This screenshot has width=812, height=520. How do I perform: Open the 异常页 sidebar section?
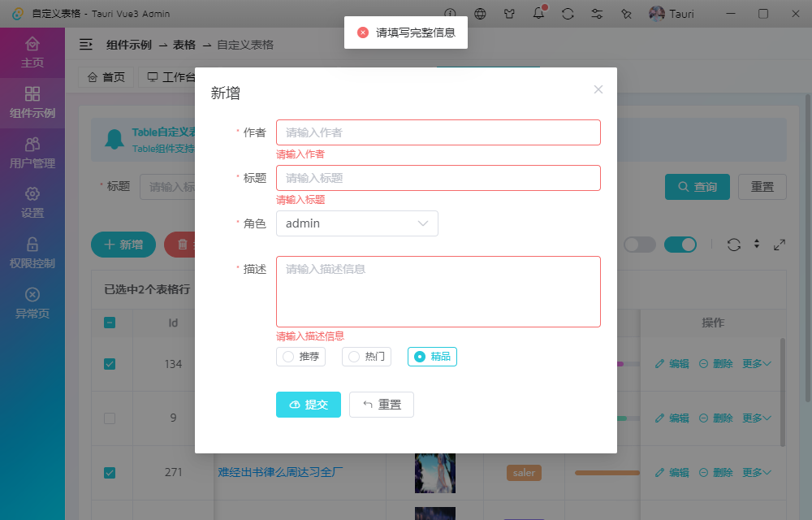click(x=32, y=304)
